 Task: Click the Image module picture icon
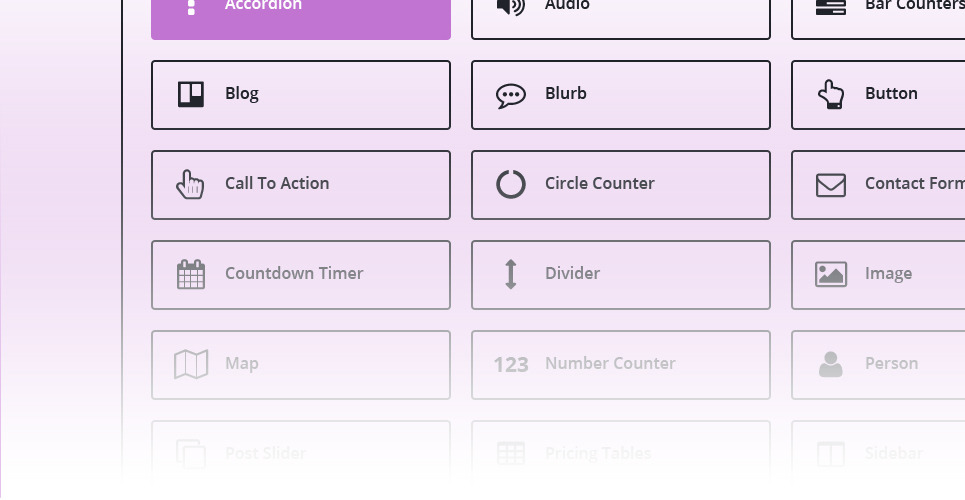(x=831, y=274)
